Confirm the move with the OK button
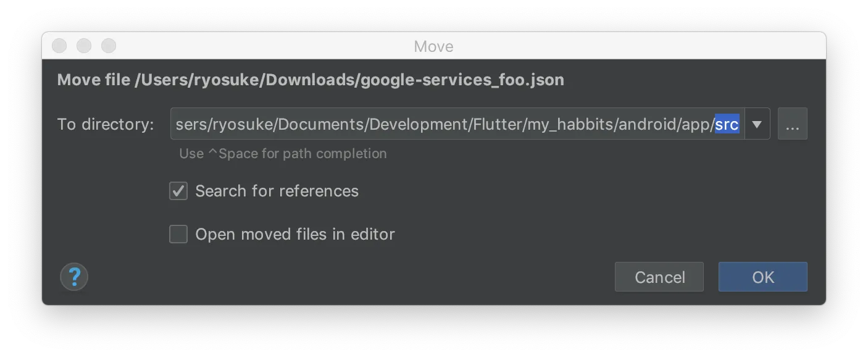Image resolution: width=868 pixels, height=357 pixels. point(762,277)
